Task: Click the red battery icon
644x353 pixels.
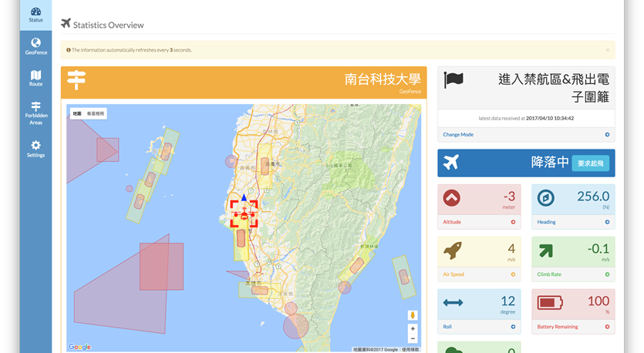Action: tap(550, 303)
